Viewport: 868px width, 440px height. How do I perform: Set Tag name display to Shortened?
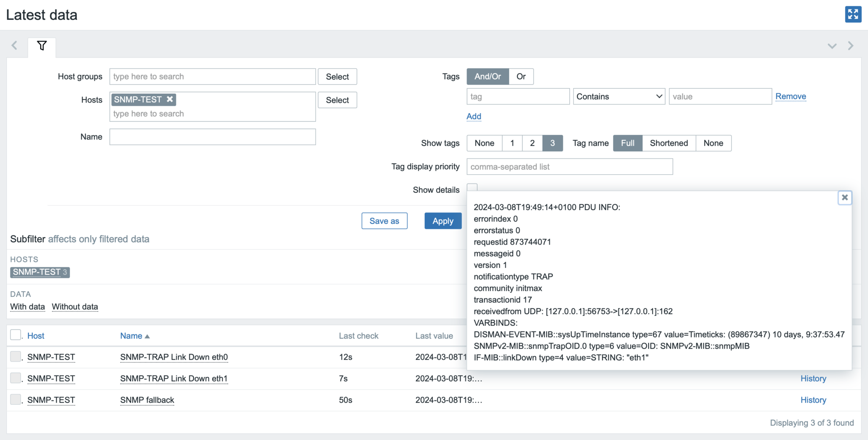pyautogui.click(x=668, y=143)
